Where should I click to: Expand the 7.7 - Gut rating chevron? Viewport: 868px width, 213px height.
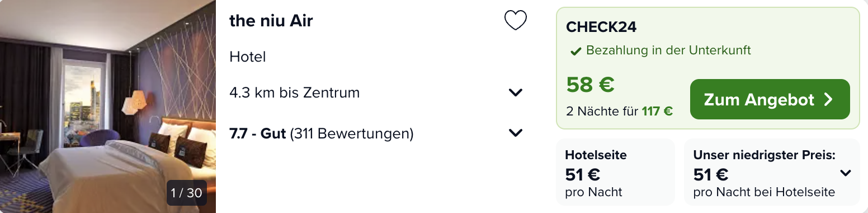(515, 133)
